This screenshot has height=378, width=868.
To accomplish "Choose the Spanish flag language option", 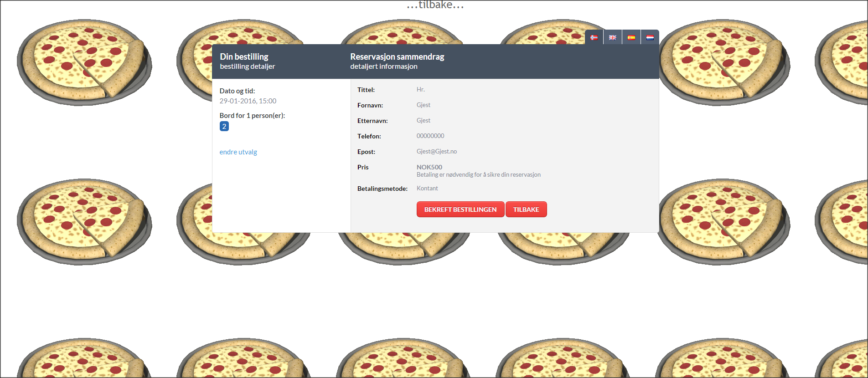I will (x=631, y=37).
